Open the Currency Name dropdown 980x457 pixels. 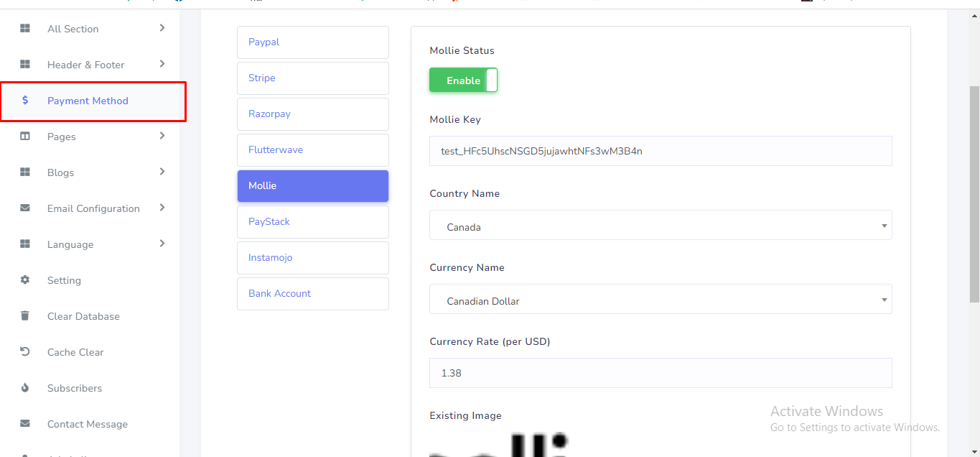(661, 300)
